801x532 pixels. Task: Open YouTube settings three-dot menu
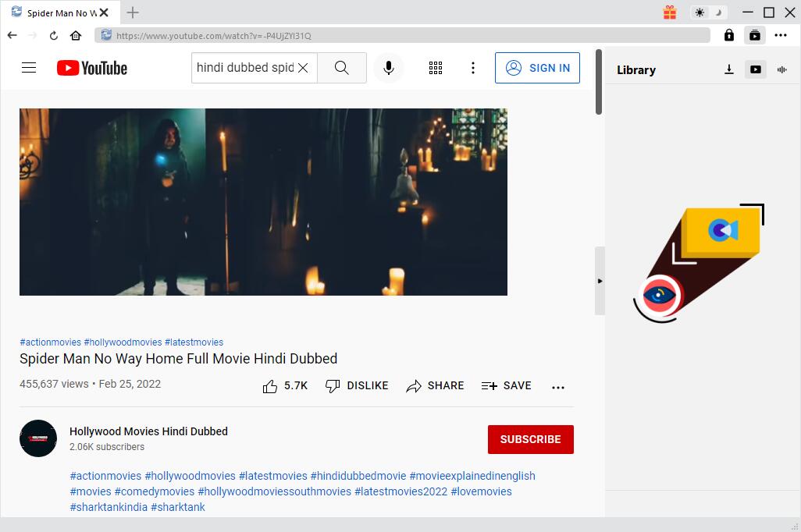point(472,68)
